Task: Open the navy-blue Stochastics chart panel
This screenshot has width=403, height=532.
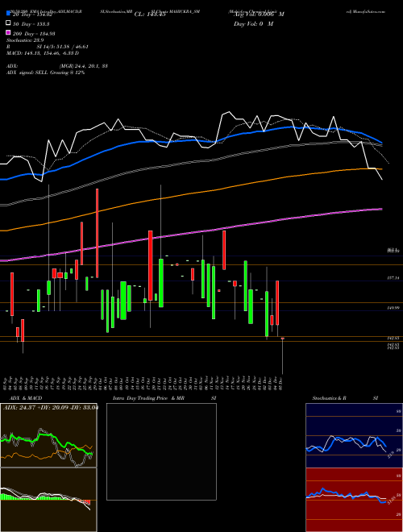Action: pyautogui.click(x=354, y=435)
